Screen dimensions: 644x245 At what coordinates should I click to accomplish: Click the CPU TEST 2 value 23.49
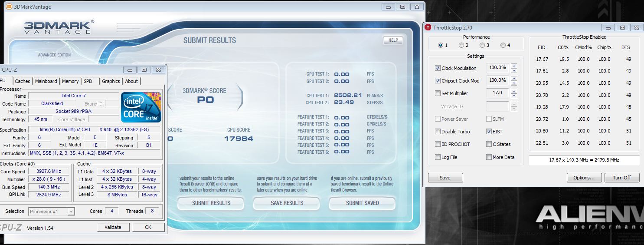(x=344, y=103)
